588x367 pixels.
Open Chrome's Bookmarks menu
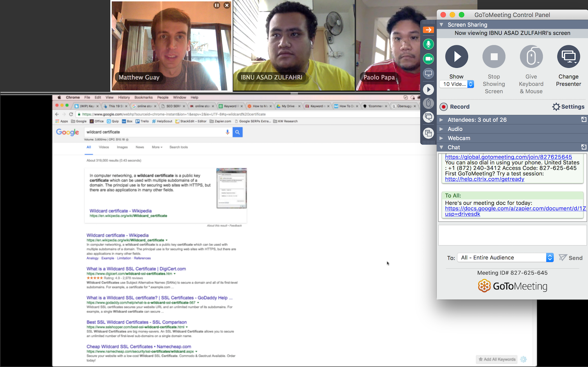click(x=143, y=97)
